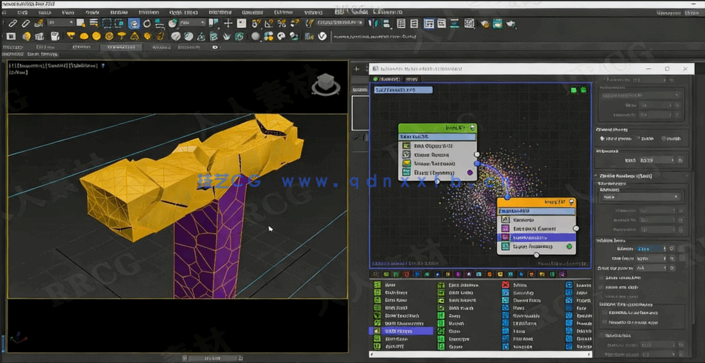Click the blue name field in flow view
Screen dimensions: 705x363
[403, 90]
